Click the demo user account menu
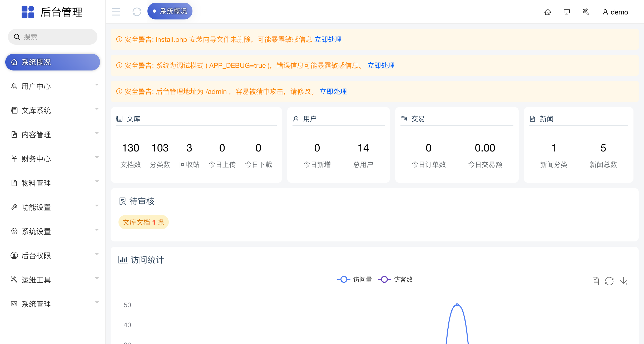The width and height of the screenshot is (644, 344). (615, 12)
